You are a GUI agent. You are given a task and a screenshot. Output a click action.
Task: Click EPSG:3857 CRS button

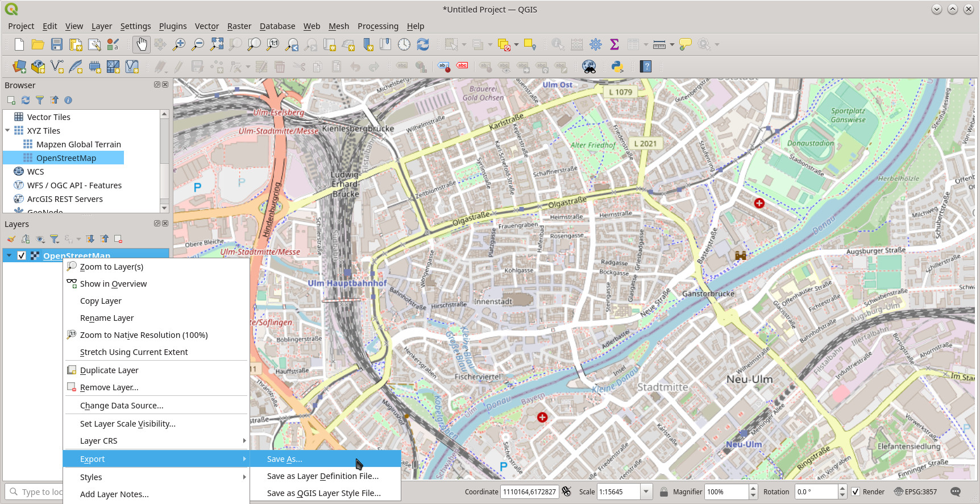point(916,491)
